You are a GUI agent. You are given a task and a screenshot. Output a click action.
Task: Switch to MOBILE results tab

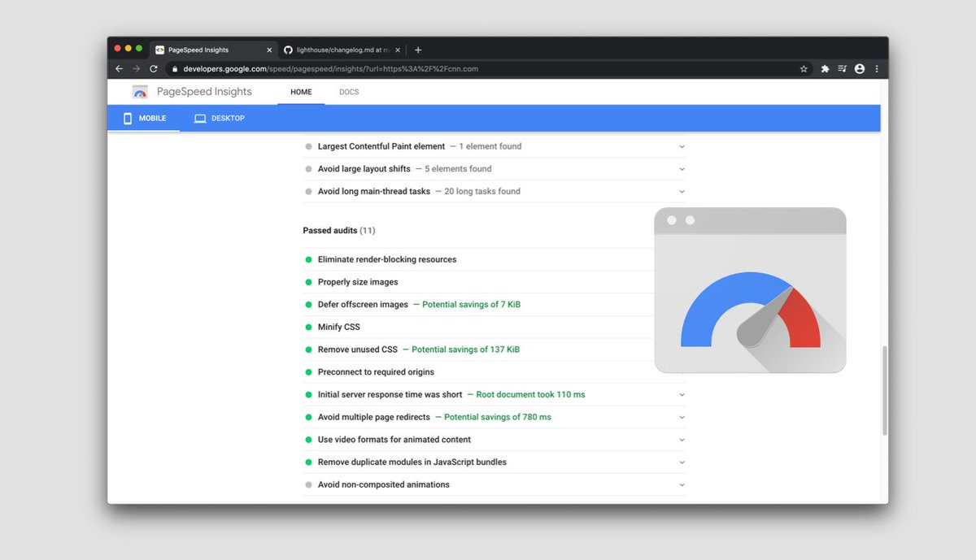[x=144, y=119]
